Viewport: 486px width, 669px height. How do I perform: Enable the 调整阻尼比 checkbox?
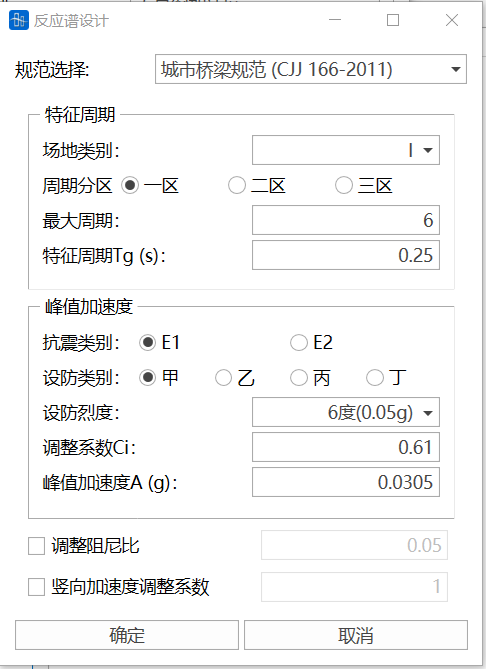(x=36, y=546)
